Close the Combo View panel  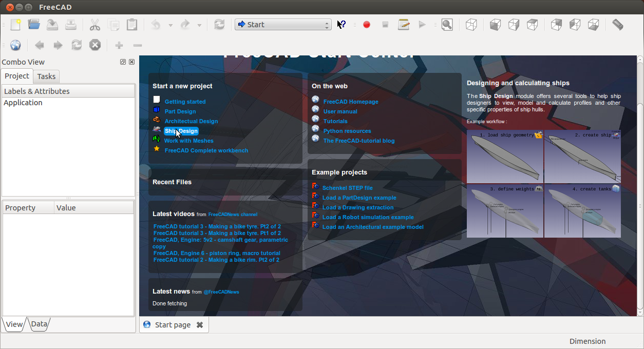point(131,62)
